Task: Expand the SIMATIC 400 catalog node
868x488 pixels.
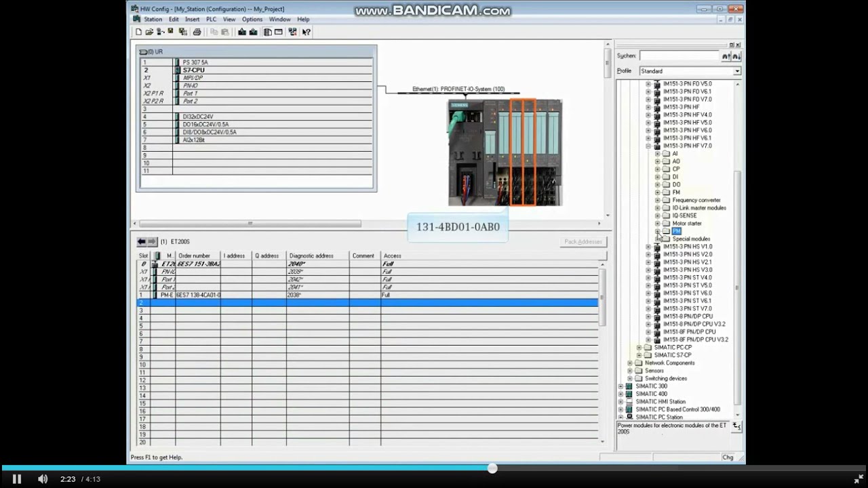Action: [620, 394]
